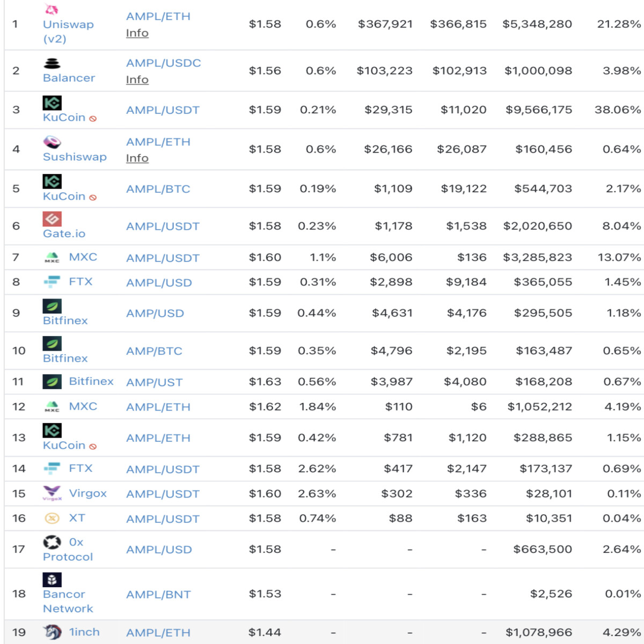Image resolution: width=644 pixels, height=644 pixels.
Task: Open AMPL/ETH pair on Uniswap row
Action: (158, 17)
